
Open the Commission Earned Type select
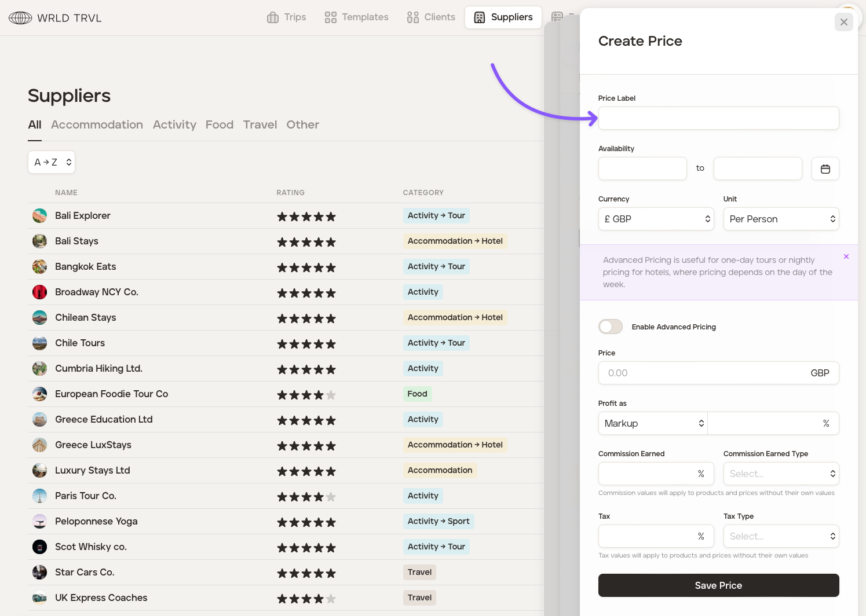click(781, 474)
